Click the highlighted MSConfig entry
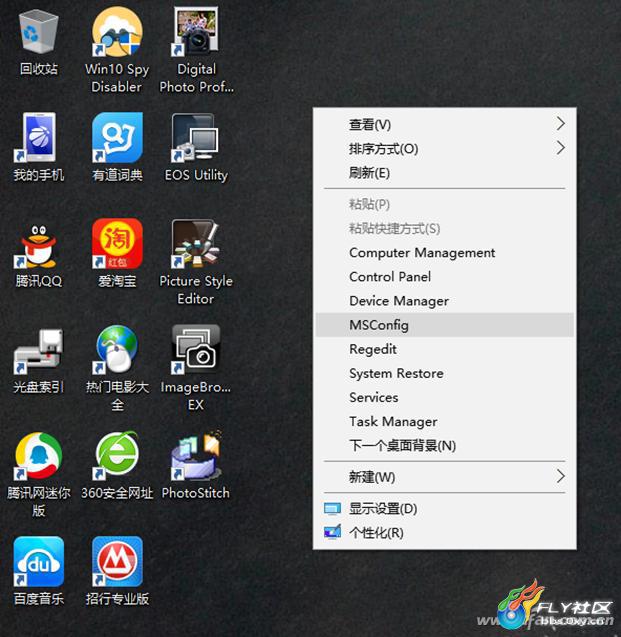This screenshot has height=637, width=621. click(444, 325)
